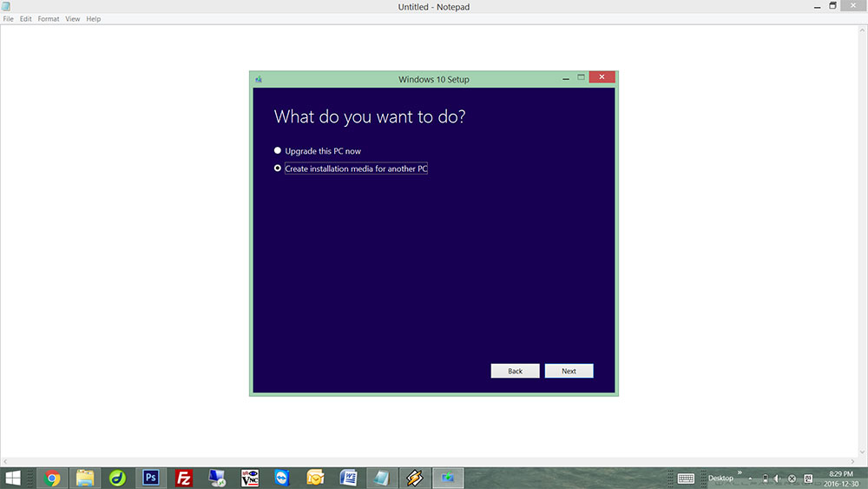Click the Windows Start button

(13, 478)
